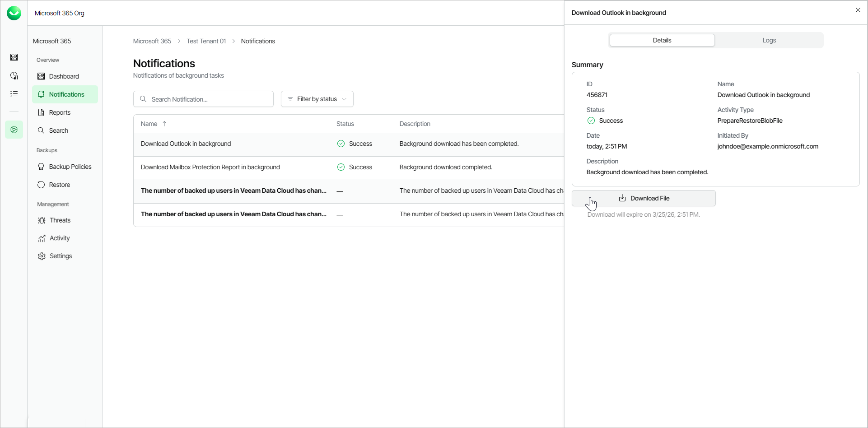Sort by the Name column arrow

(164, 124)
